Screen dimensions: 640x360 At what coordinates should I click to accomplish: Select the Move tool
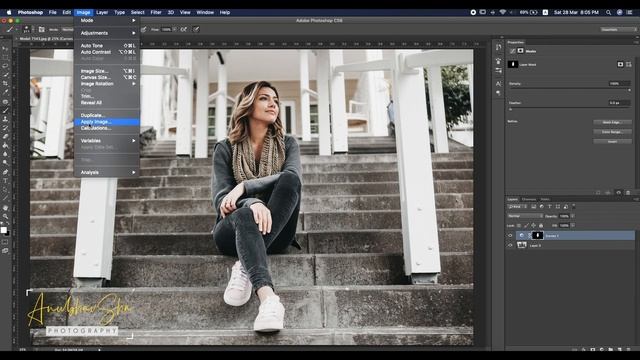coord(5,49)
